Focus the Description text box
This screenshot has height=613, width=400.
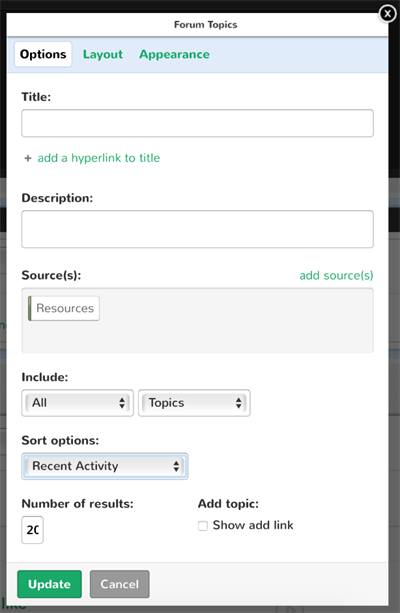[x=197, y=229]
